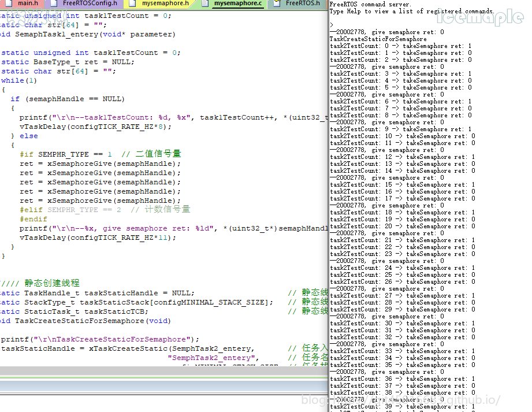532x412 pixels.
Task: Click the 'static BaseType_t ret = NULL;' line
Action: pos(68,62)
